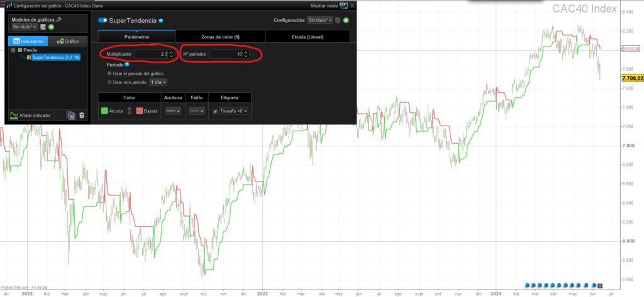Click the 7.000 level on the price axis

(x=628, y=146)
